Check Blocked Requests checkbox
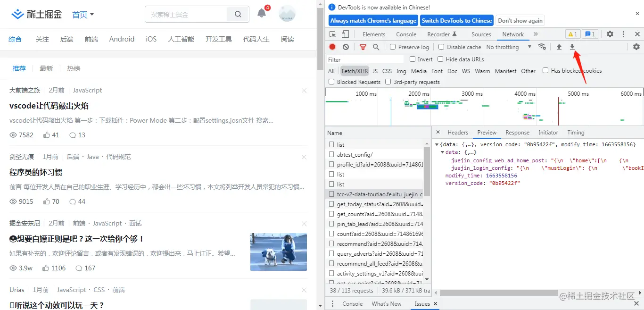This screenshot has width=644, height=310. click(x=331, y=82)
